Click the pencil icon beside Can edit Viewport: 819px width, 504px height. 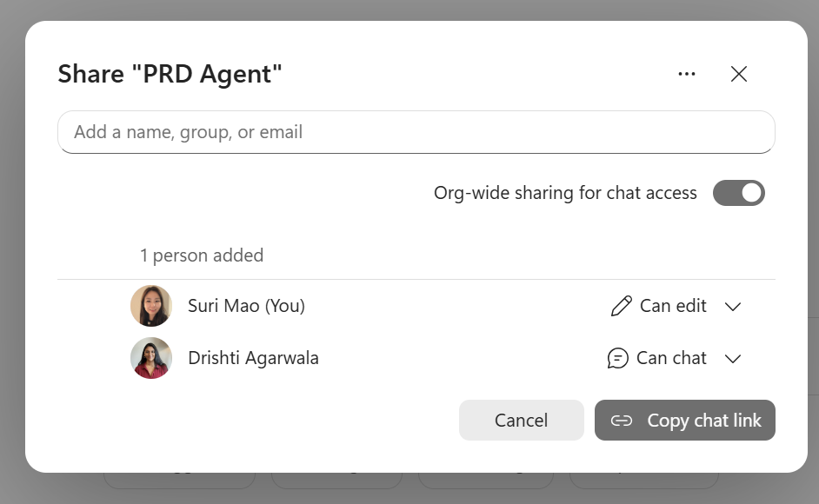(621, 306)
